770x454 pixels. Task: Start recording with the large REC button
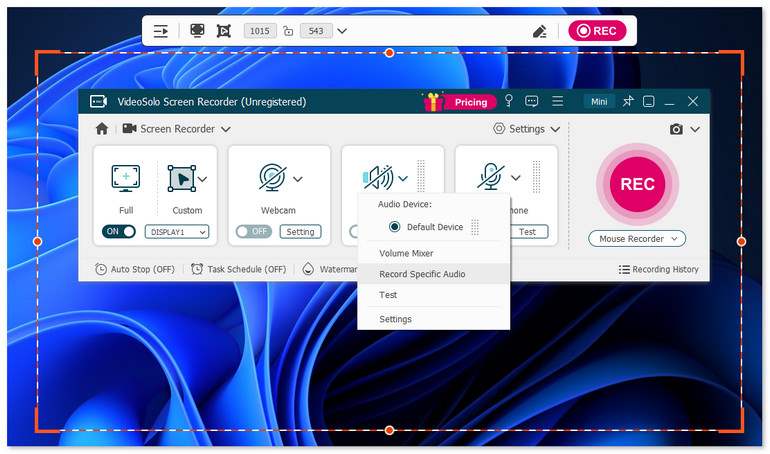[x=637, y=184]
